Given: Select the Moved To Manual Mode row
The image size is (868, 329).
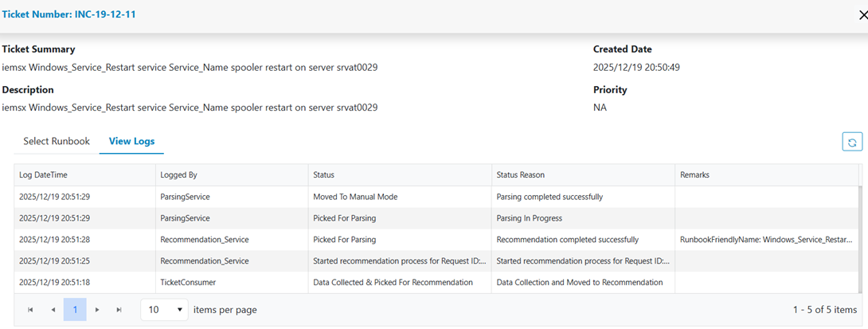Looking at the screenshot, I should click(355, 196).
